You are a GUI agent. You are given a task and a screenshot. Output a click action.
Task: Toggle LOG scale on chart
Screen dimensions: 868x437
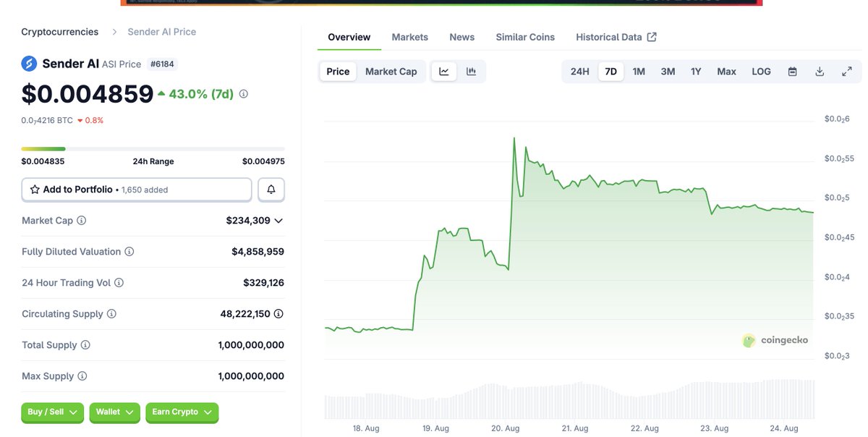tap(761, 72)
